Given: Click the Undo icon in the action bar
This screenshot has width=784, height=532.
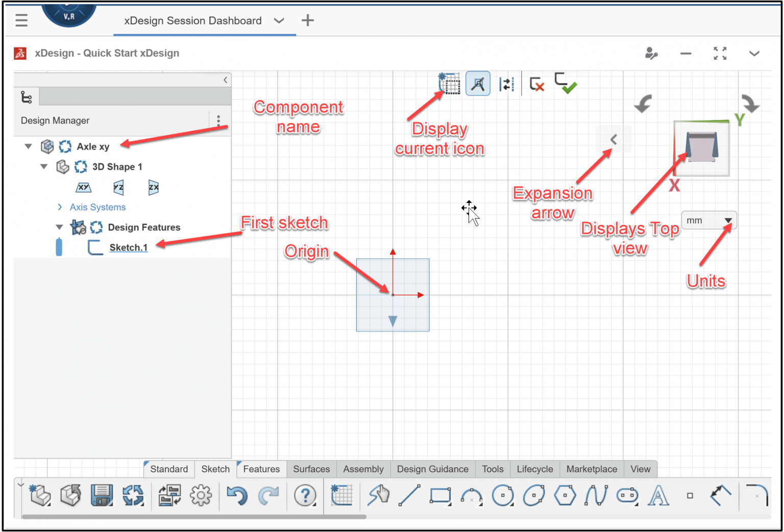Looking at the screenshot, I should [x=237, y=495].
